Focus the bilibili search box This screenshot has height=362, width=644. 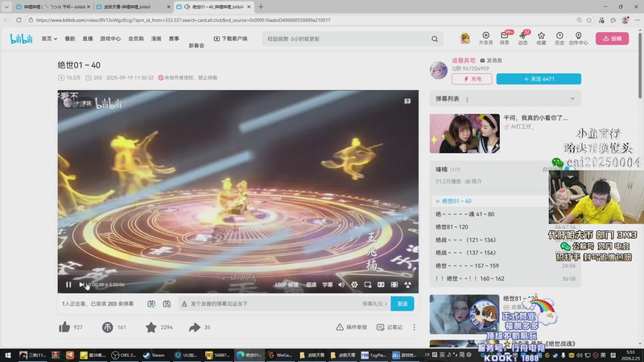pos(347,39)
